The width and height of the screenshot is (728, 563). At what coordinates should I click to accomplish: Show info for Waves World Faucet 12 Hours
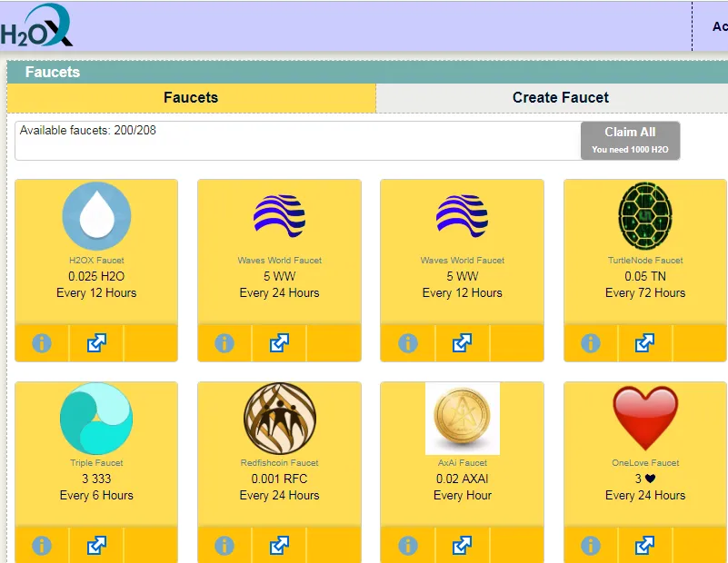click(x=408, y=343)
